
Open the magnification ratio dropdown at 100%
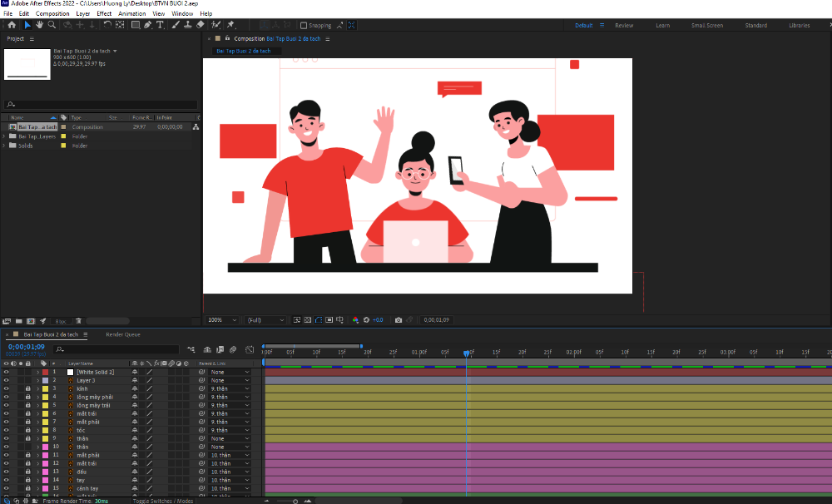click(222, 320)
